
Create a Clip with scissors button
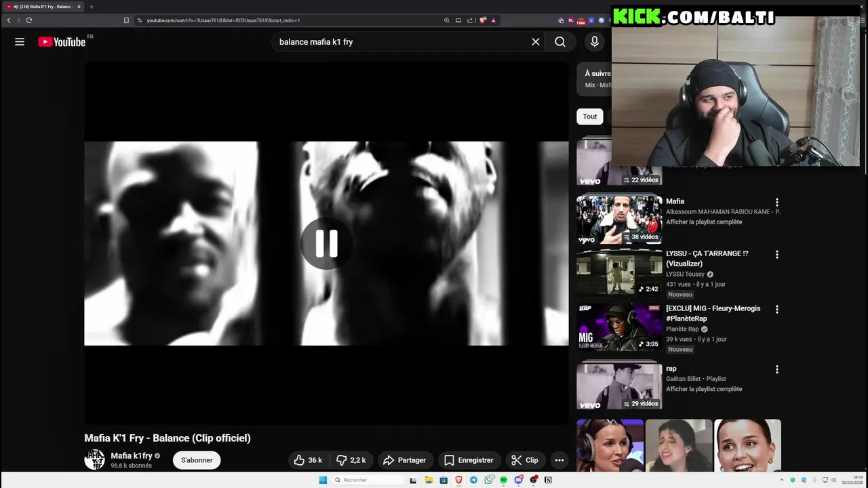525,460
